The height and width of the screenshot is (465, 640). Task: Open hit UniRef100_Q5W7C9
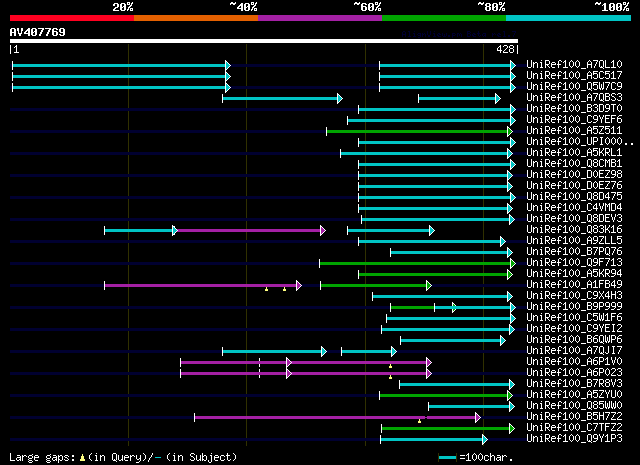(x=574, y=86)
